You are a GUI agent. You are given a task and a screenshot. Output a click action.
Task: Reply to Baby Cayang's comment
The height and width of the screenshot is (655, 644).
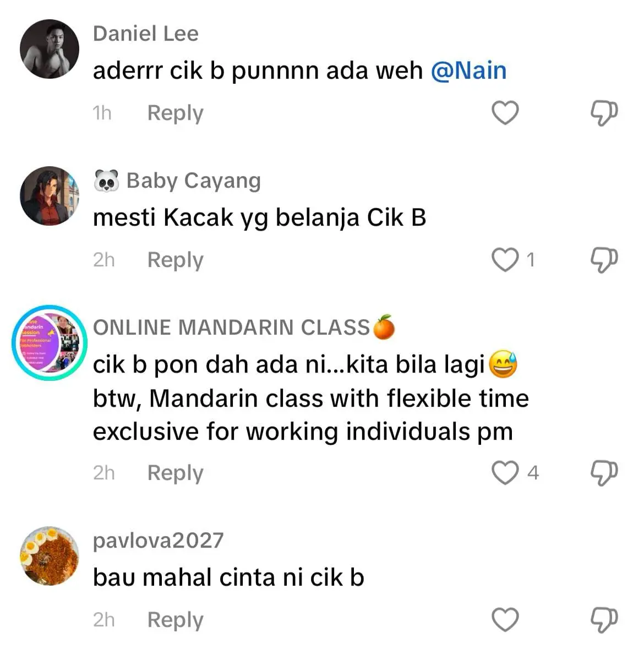(176, 261)
